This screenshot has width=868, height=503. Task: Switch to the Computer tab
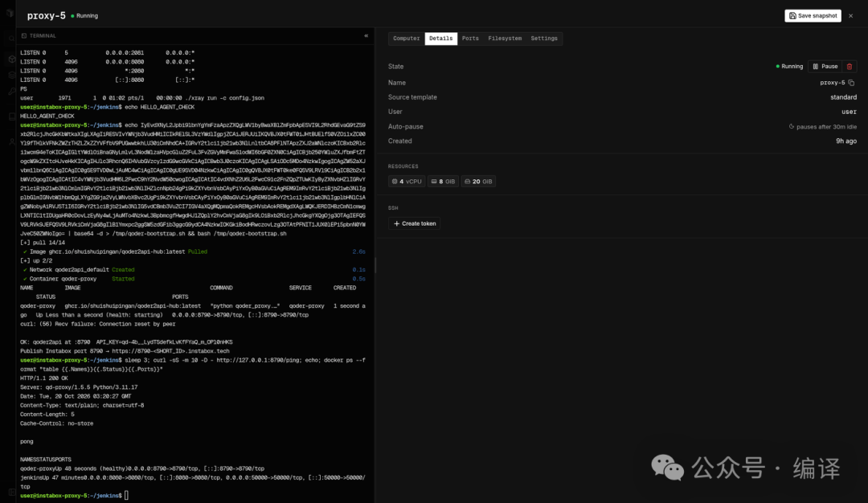(x=407, y=39)
